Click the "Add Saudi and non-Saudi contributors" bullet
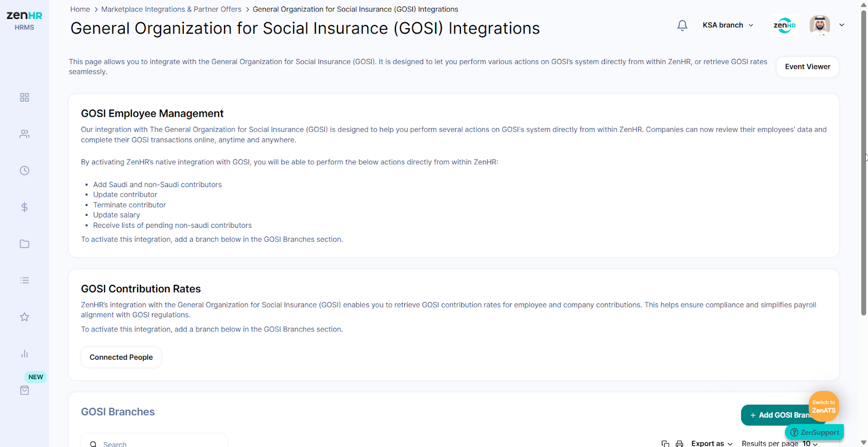Image resolution: width=868 pixels, height=447 pixels. [157, 184]
